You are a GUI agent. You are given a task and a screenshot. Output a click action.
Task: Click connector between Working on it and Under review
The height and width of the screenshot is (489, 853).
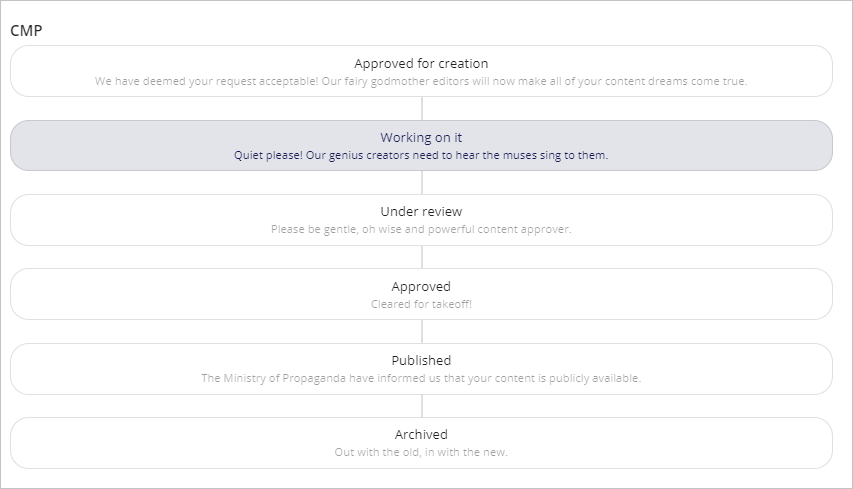[422, 182]
